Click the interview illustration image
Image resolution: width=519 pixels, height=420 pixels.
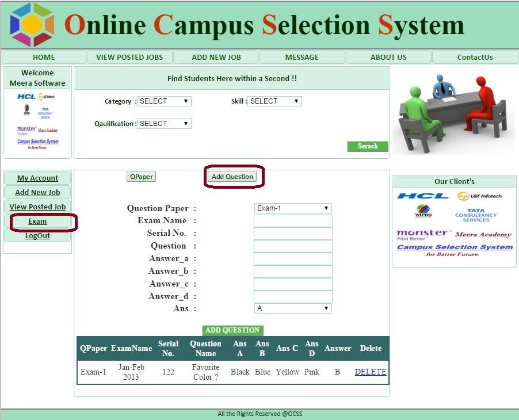click(x=454, y=111)
